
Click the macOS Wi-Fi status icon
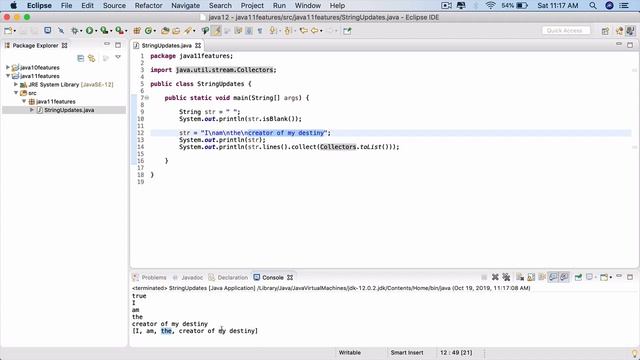pyautogui.click(x=490, y=6)
